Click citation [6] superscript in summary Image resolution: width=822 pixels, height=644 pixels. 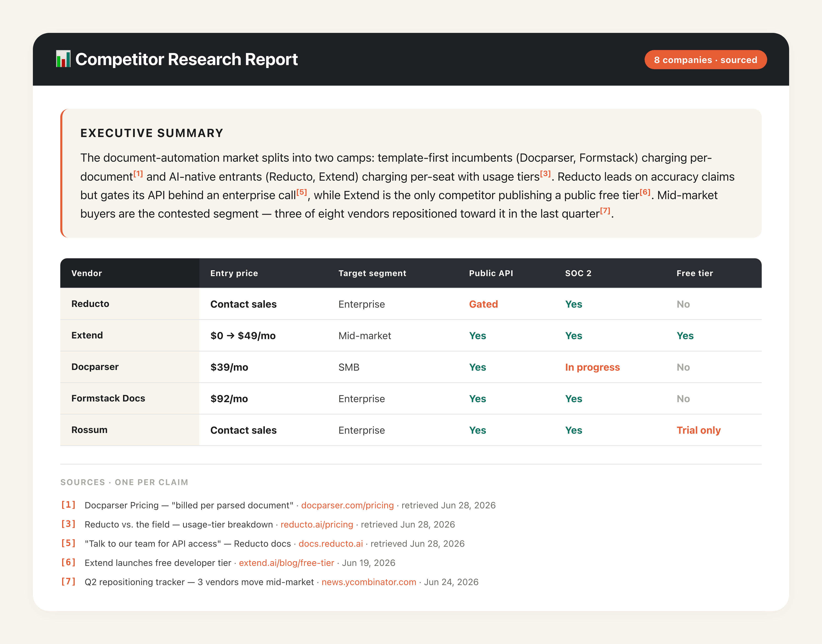645,192
